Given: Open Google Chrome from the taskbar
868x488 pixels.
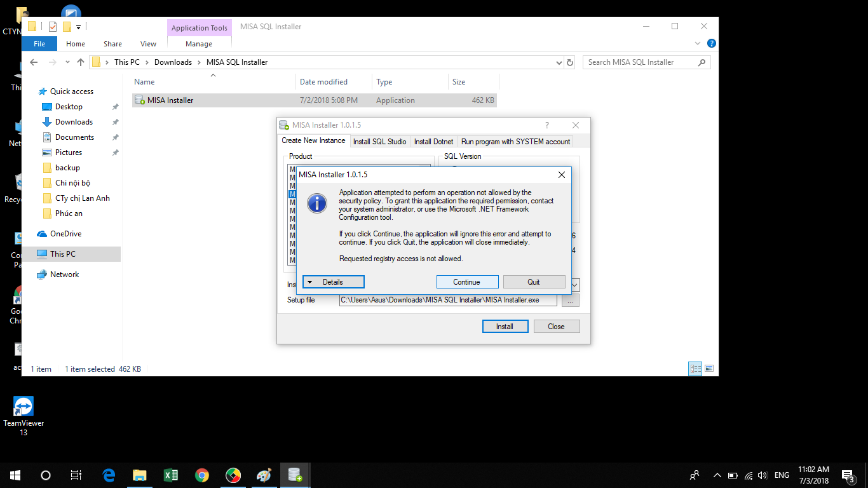Looking at the screenshot, I should pos(202,475).
